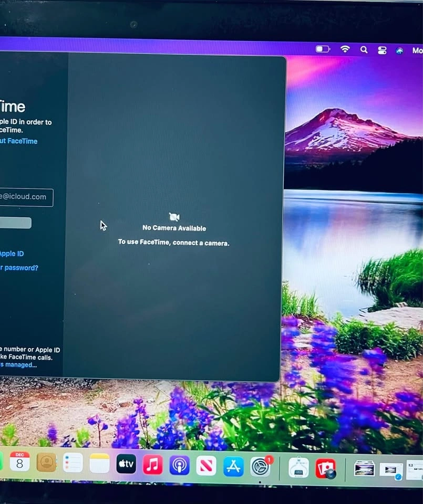Click the Create Apple ID link
Screen dimensions: 423x504
click(12, 254)
